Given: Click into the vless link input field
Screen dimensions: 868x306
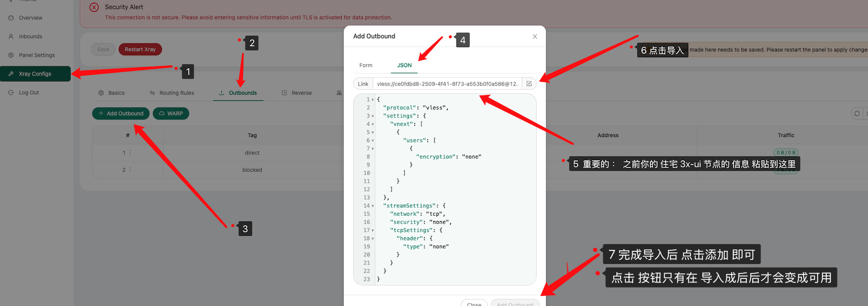Looking at the screenshot, I should tap(447, 84).
